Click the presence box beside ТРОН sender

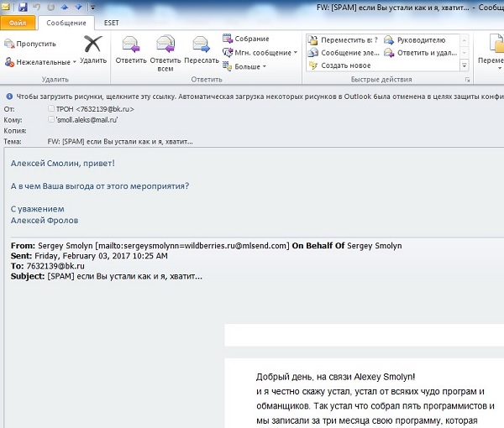click(50, 108)
